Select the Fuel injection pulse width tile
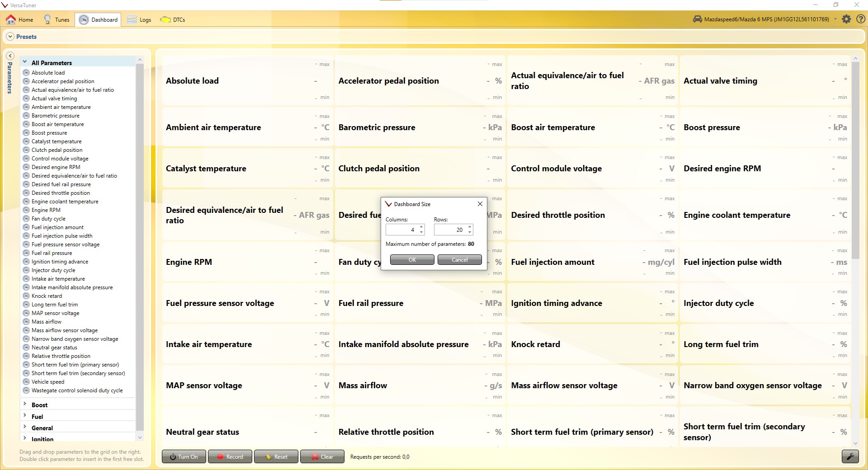Image resolution: width=868 pixels, height=470 pixels. (x=765, y=262)
